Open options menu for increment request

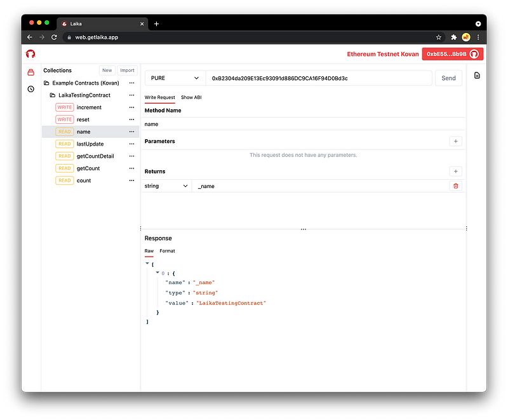pyautogui.click(x=132, y=107)
